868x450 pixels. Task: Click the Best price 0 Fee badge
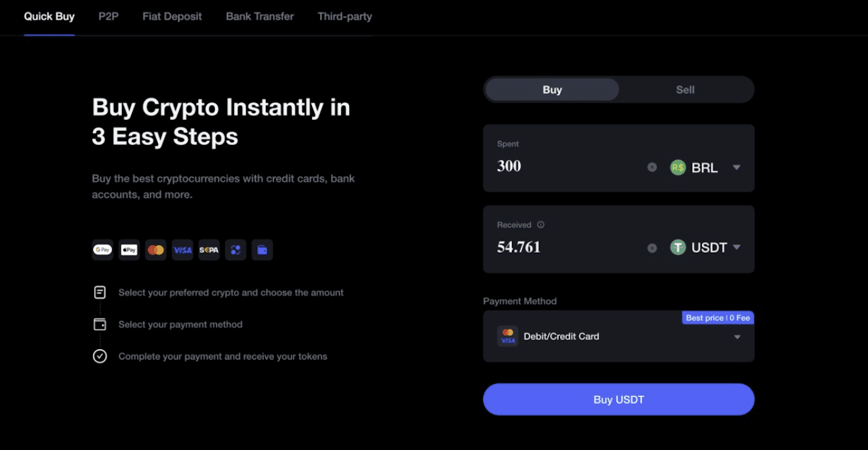coord(717,317)
